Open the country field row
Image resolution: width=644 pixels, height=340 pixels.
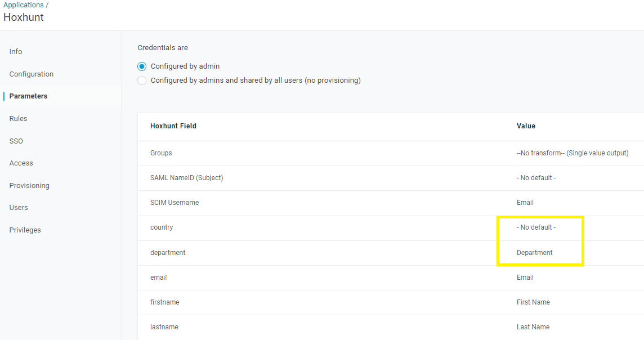click(x=391, y=227)
